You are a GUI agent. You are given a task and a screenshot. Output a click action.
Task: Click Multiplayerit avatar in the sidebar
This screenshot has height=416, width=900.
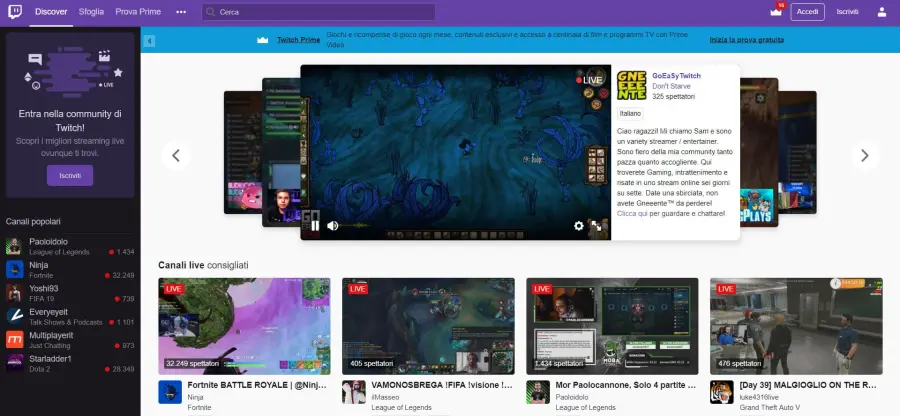(14, 340)
